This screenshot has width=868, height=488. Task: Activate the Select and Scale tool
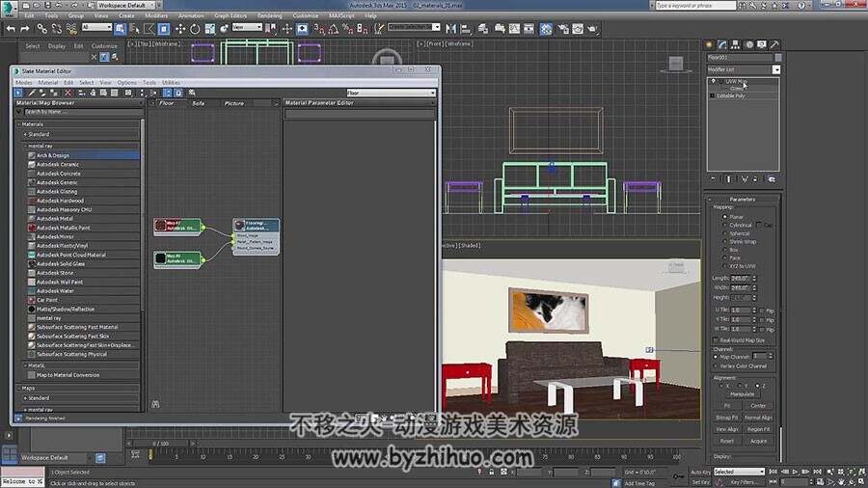tap(210, 29)
